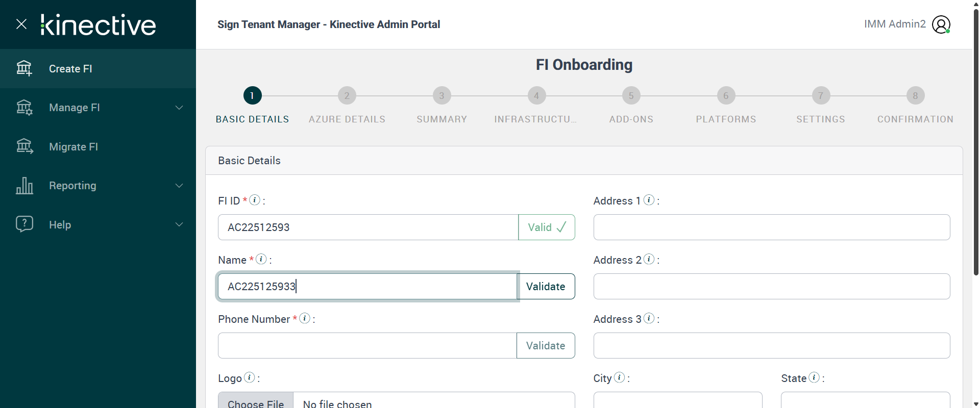The height and width of the screenshot is (408, 980).
Task: Click the Help question bubble icon
Action: tap(24, 224)
